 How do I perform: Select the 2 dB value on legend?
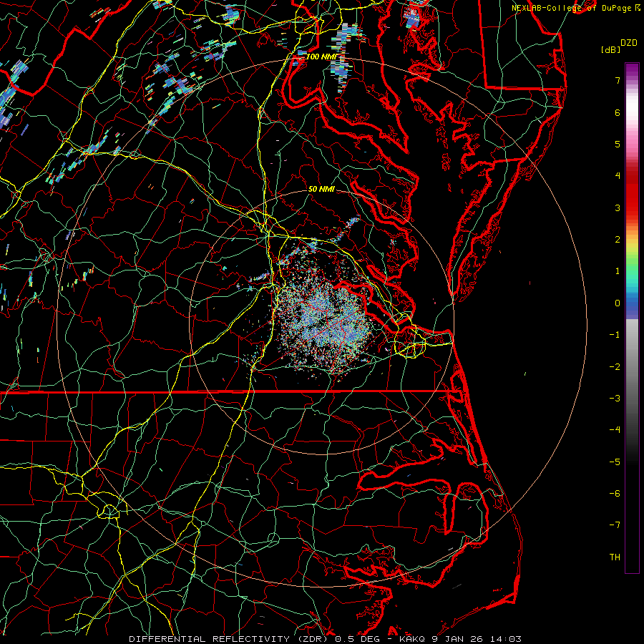click(618, 240)
